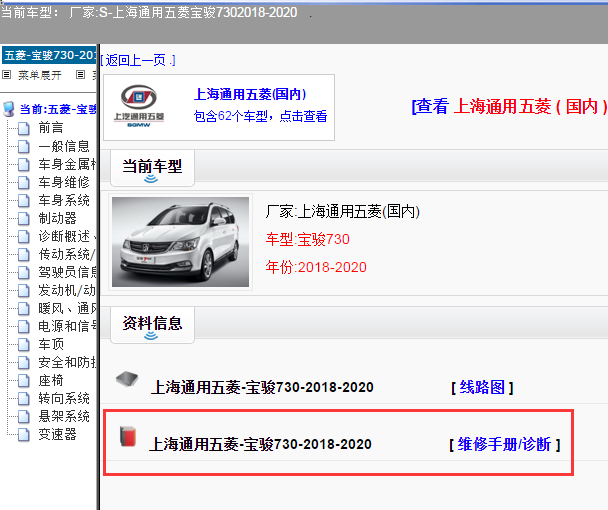
Task: Open the 车顶 tree item
Action: point(51,344)
